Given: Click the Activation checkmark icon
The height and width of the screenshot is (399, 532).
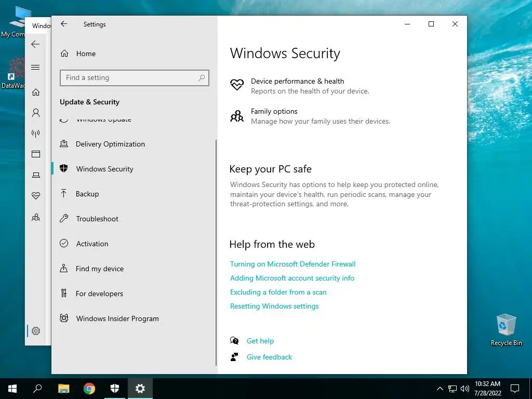Looking at the screenshot, I should point(64,243).
